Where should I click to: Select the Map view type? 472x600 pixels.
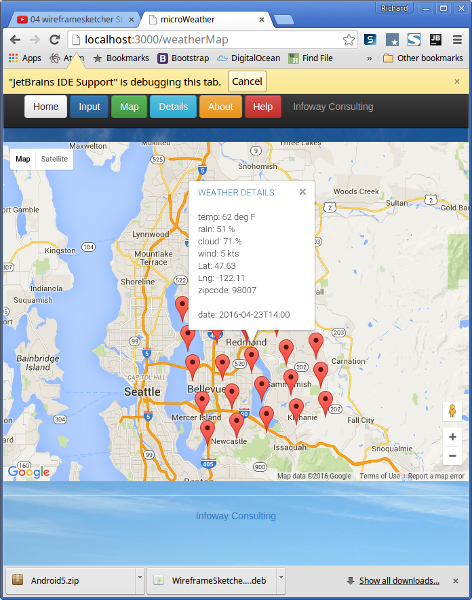pos(23,159)
